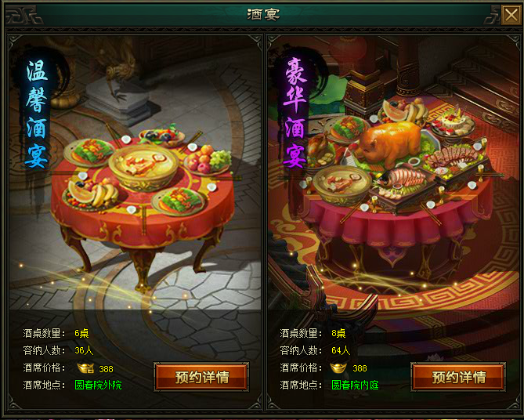Click the 酒宴 window title text
The width and height of the screenshot is (524, 420).
point(263,15)
